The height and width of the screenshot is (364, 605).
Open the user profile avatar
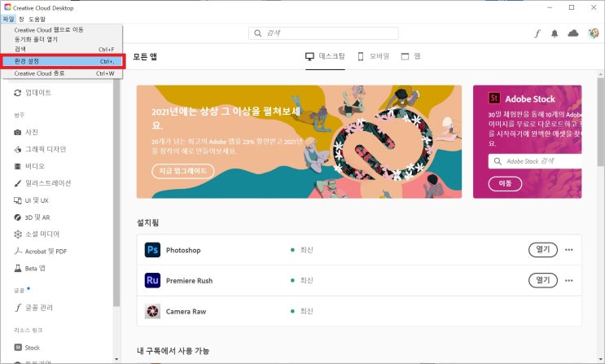tap(594, 33)
